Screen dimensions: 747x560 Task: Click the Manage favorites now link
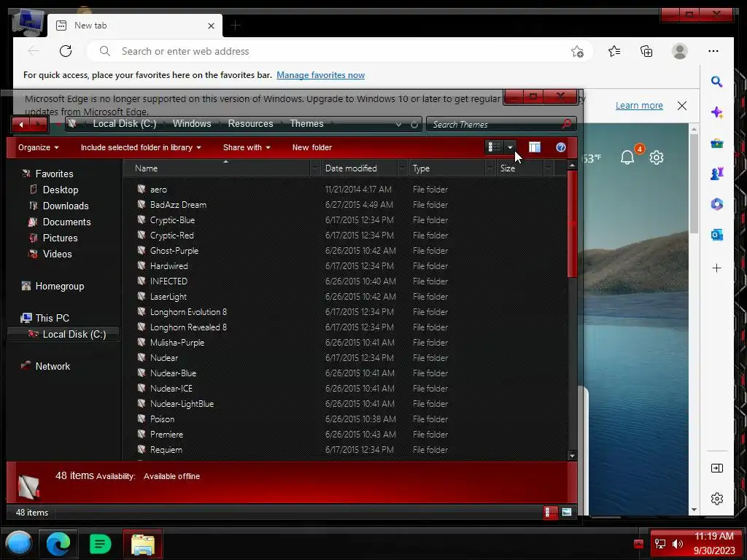pyautogui.click(x=321, y=75)
